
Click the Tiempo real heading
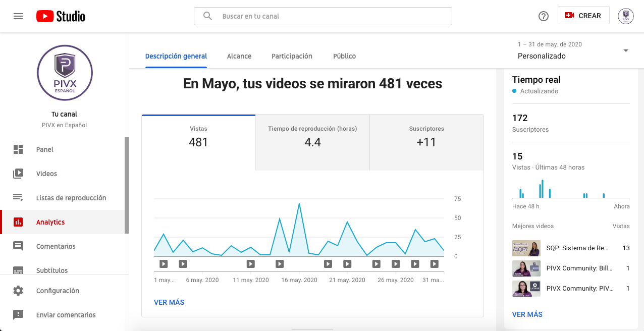pos(536,80)
